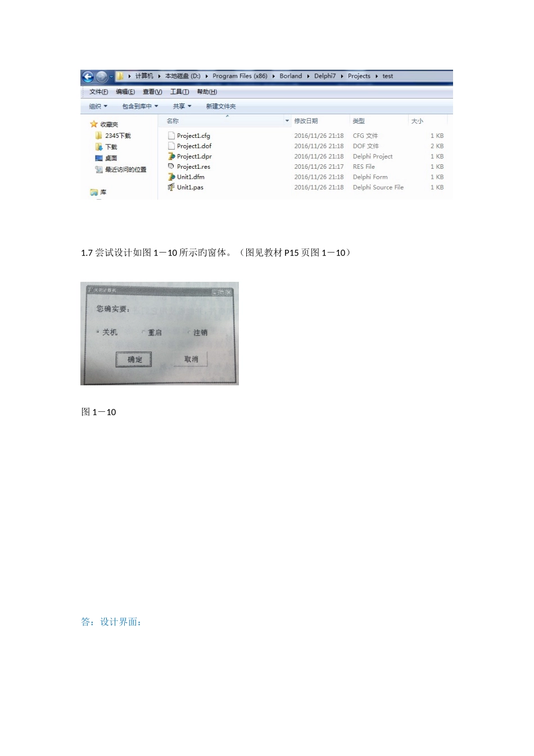Click the 2345下载 sidebar label

pos(117,136)
